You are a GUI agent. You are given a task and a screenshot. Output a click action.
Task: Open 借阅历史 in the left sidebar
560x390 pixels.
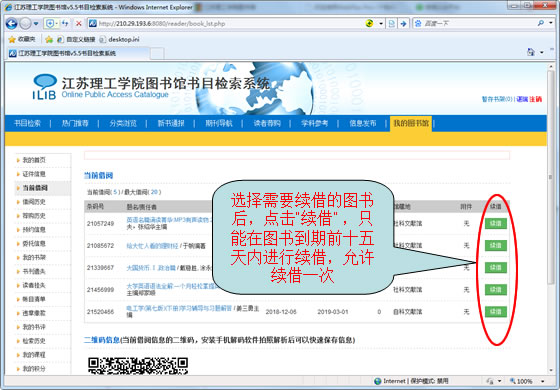(x=34, y=202)
